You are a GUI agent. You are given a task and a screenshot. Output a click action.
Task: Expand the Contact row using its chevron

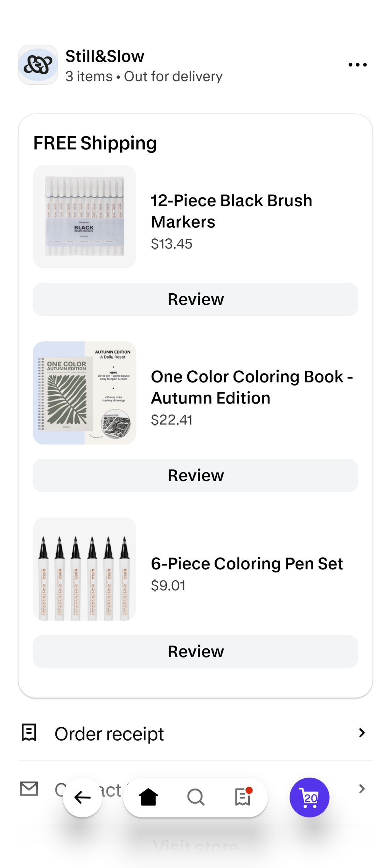coord(362,789)
